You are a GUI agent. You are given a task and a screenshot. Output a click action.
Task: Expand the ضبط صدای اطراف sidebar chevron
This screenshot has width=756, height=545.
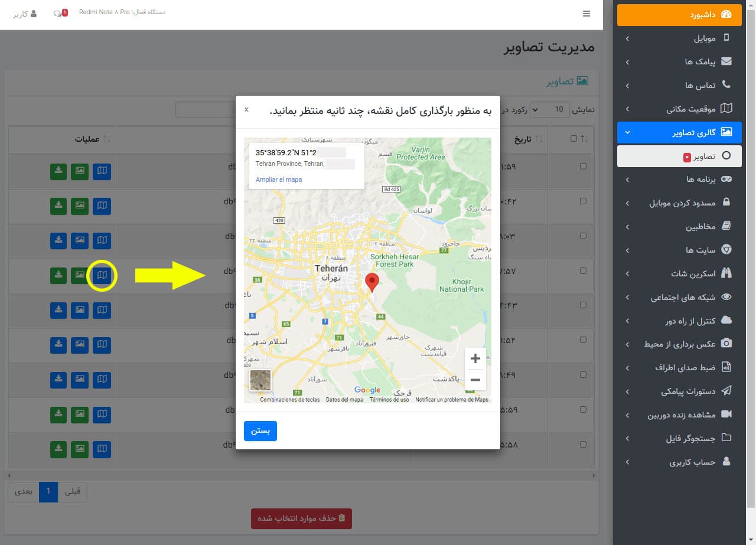627,367
